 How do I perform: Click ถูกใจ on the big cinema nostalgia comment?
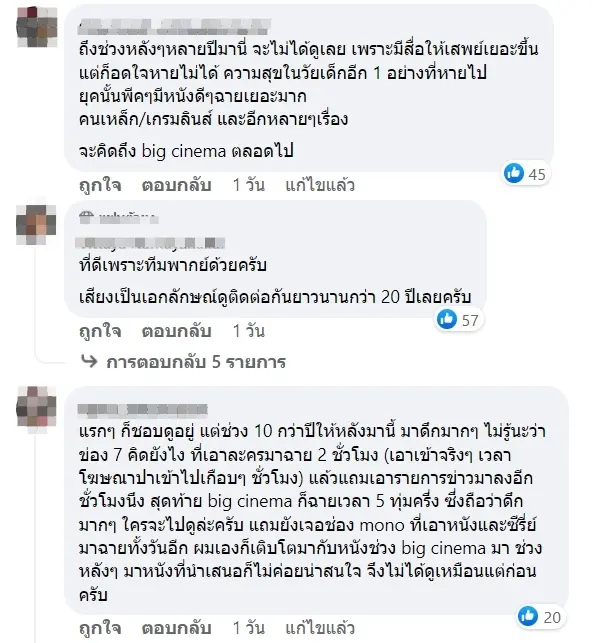point(99,185)
